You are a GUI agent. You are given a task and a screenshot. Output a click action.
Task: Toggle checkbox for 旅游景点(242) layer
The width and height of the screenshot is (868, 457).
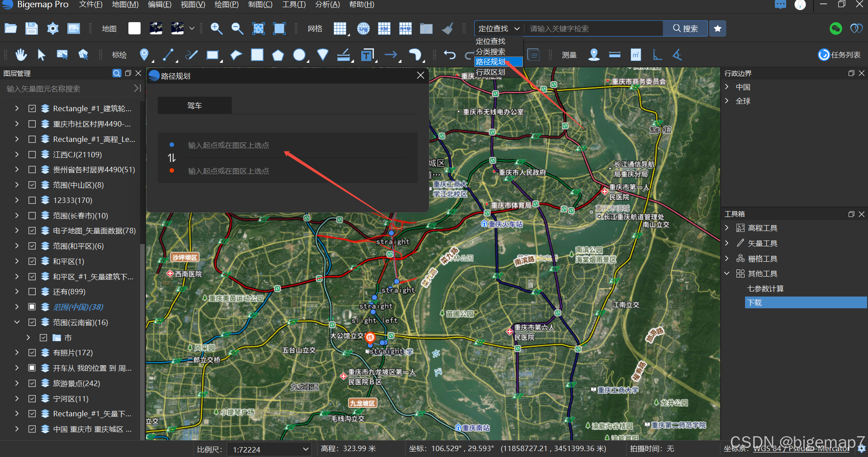pyautogui.click(x=32, y=383)
